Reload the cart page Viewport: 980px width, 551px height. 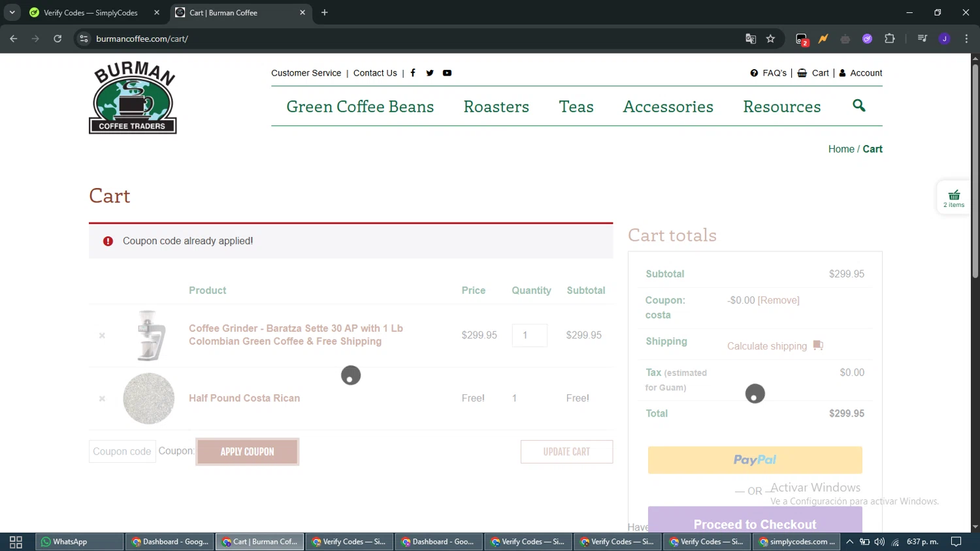[57, 39]
